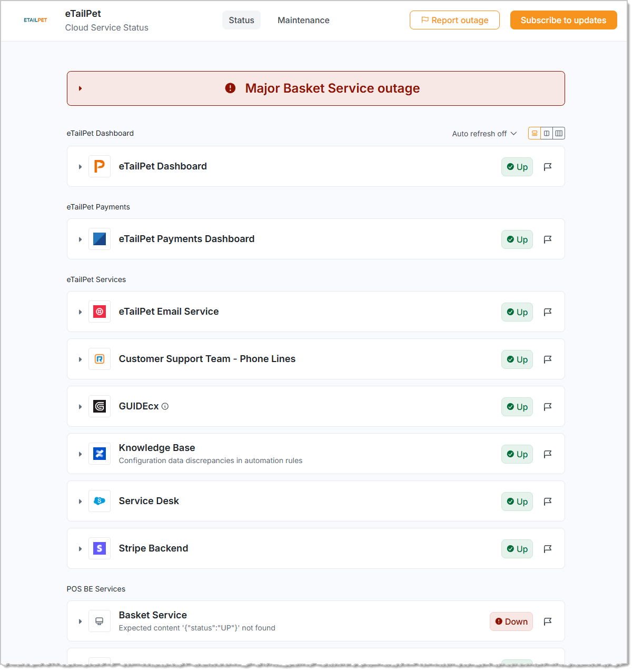Click the Payments Dashboard blue square icon
Image resolution: width=633 pixels, height=672 pixels.
pyautogui.click(x=100, y=239)
